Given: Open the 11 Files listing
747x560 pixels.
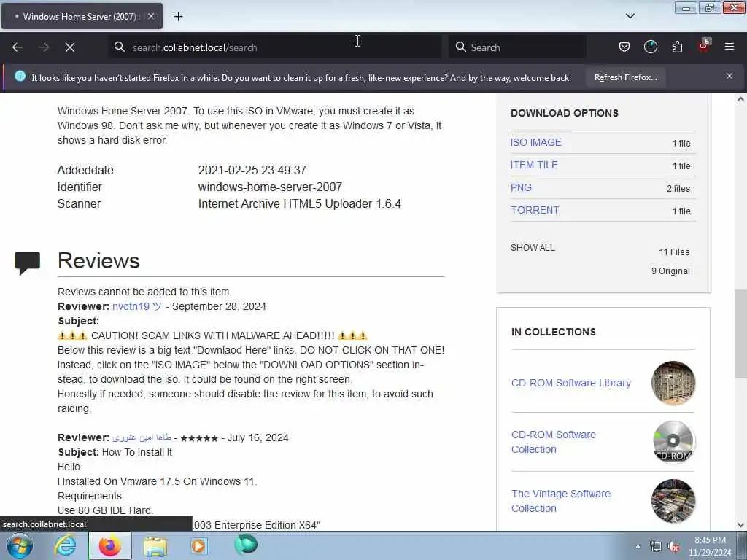Looking at the screenshot, I should (674, 252).
